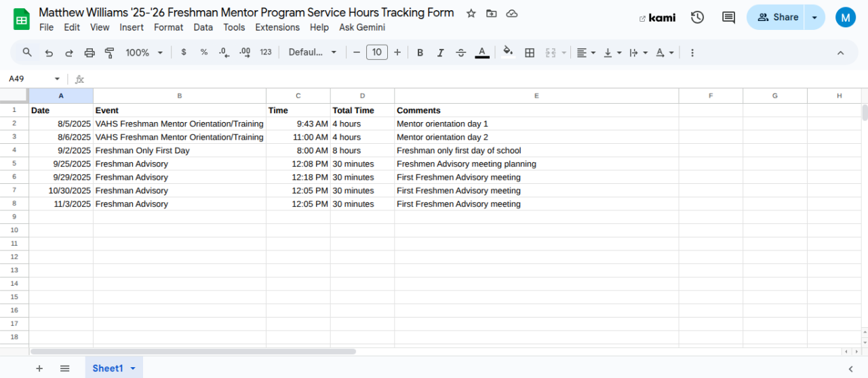This screenshot has width=868, height=378.
Task: Open the comments panel
Action: pyautogui.click(x=729, y=18)
